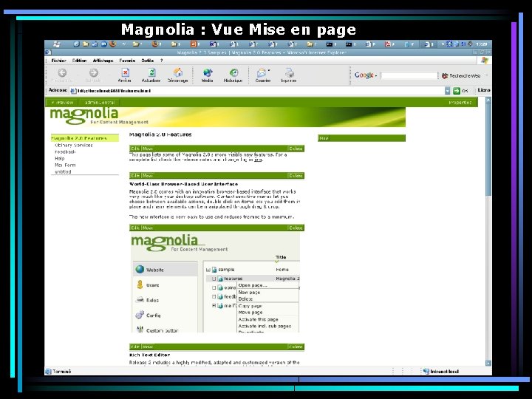Screen dimensions: 532x399
Task: Click the Actualiser refresh icon
Action: (x=151, y=72)
